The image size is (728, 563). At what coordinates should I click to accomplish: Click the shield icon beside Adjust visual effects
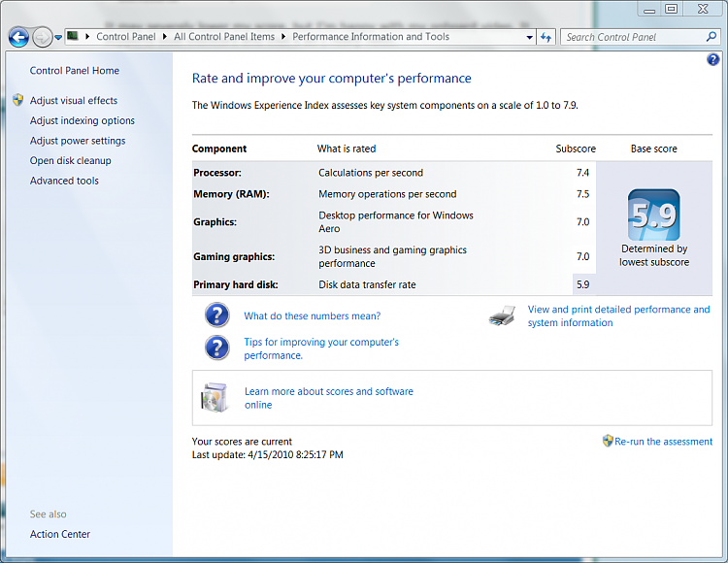18,100
